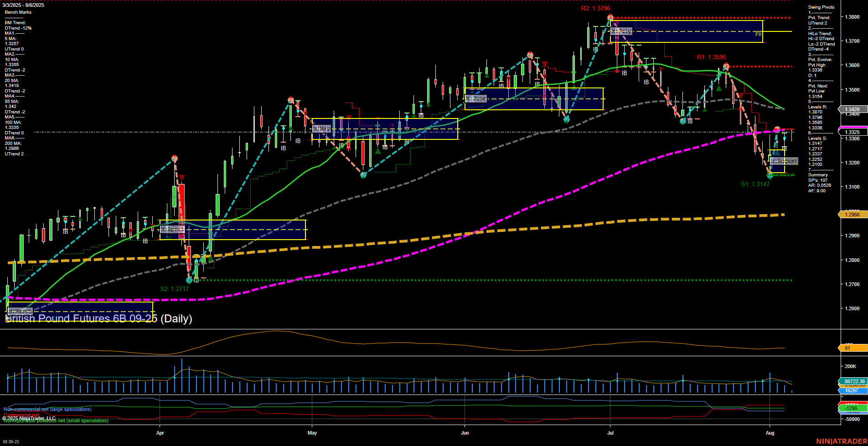Click the yellow F0 level line in July box

coord(757,34)
